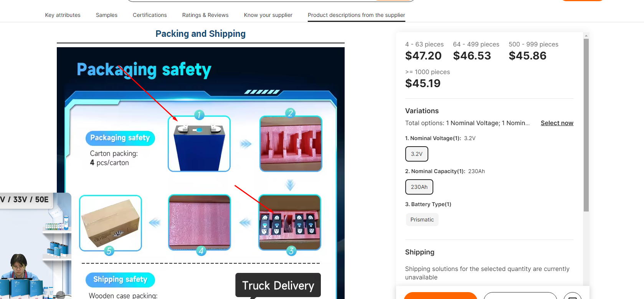The image size is (644, 299).
Task: Click Product descriptions from the supplier tab
Action: click(356, 15)
